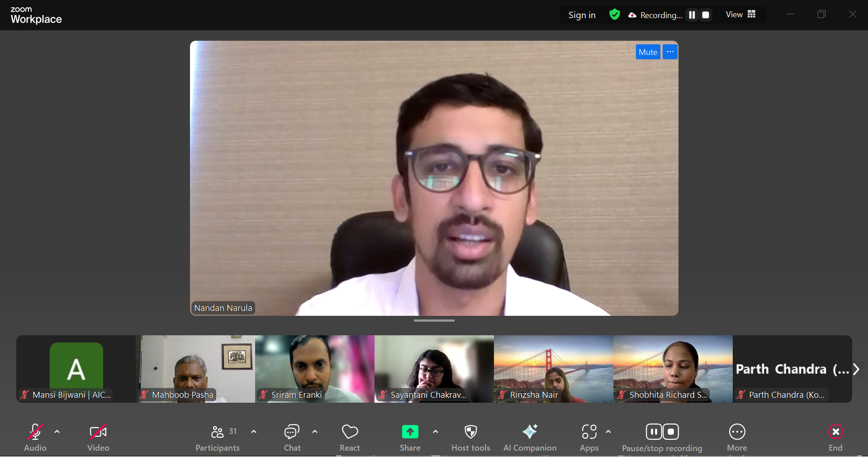The width and height of the screenshot is (868, 457).
Task: Click the green encryption shield icon
Action: (614, 14)
